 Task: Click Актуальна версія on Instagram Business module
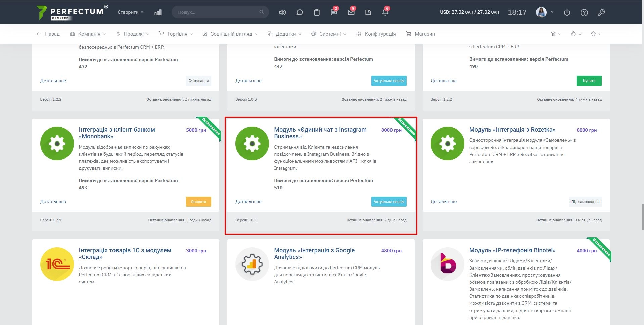pyautogui.click(x=389, y=202)
